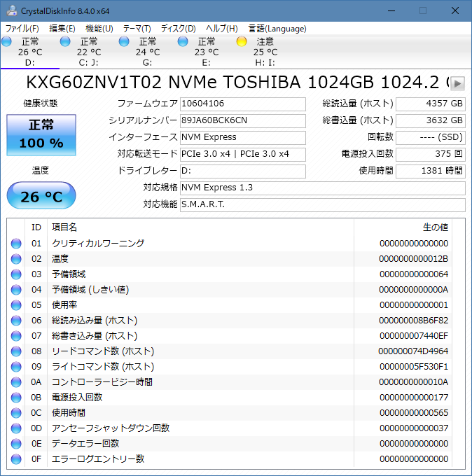Click status orb of attribute 04 予備領域 (しきい値)

click(x=16, y=290)
